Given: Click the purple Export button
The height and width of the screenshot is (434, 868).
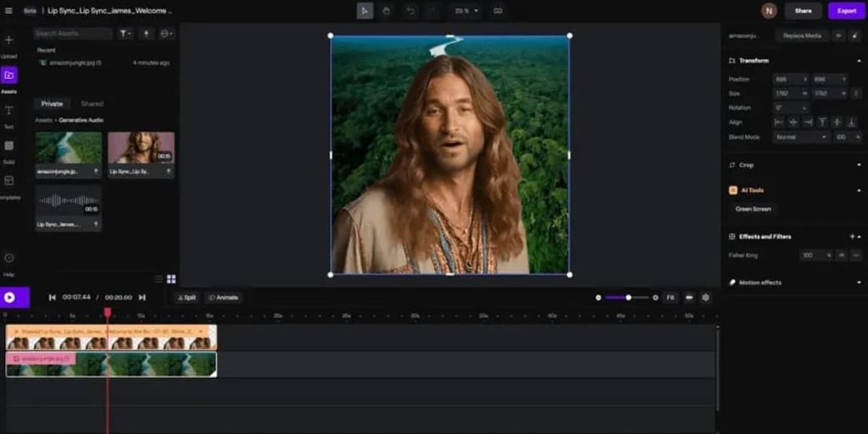Looking at the screenshot, I should tap(846, 11).
